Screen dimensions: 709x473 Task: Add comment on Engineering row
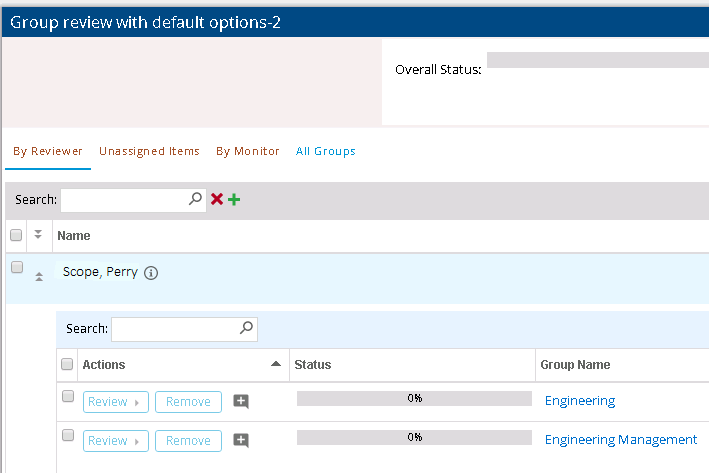coord(241,402)
